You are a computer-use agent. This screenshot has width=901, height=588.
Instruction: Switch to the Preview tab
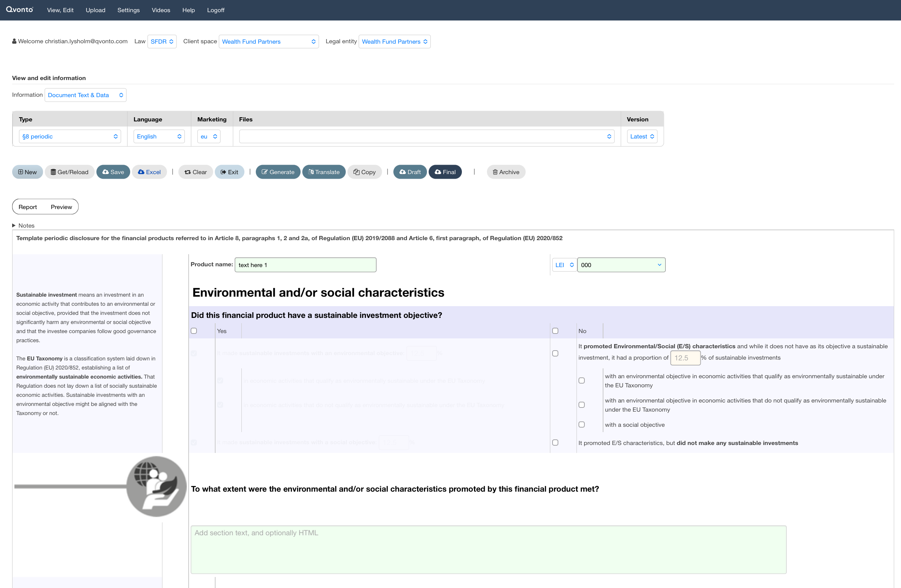[x=61, y=207]
